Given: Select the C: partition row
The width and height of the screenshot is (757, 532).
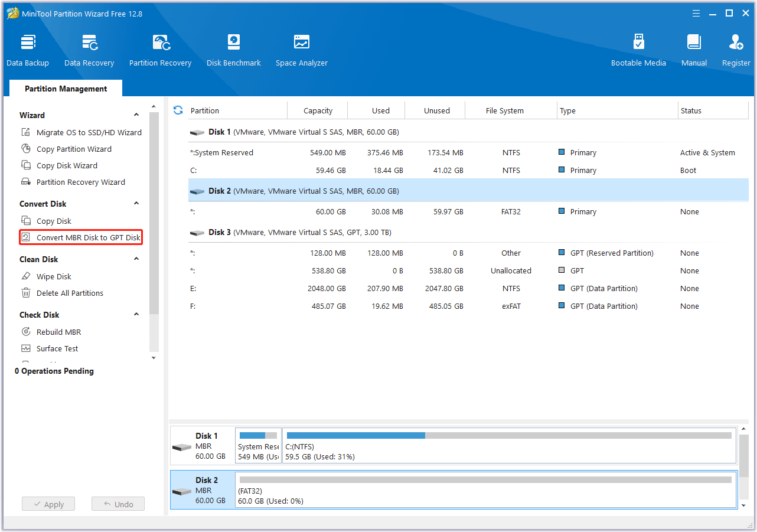Looking at the screenshot, I should pos(468,170).
